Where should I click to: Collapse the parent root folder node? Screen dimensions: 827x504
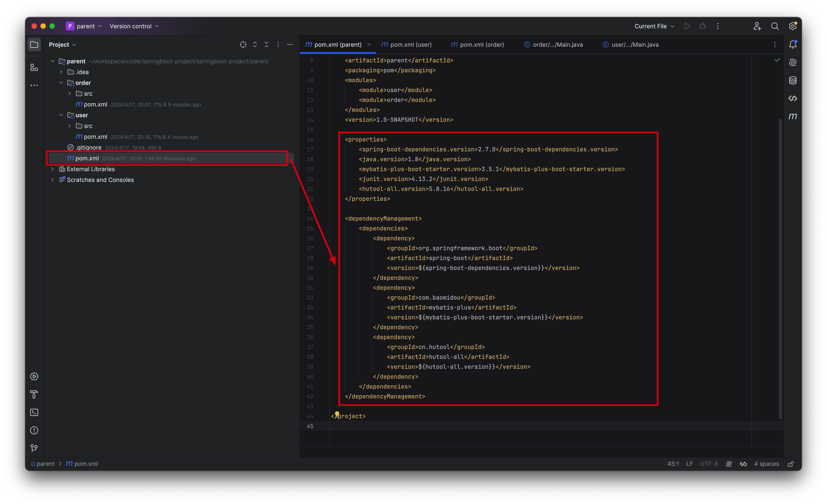pos(53,61)
